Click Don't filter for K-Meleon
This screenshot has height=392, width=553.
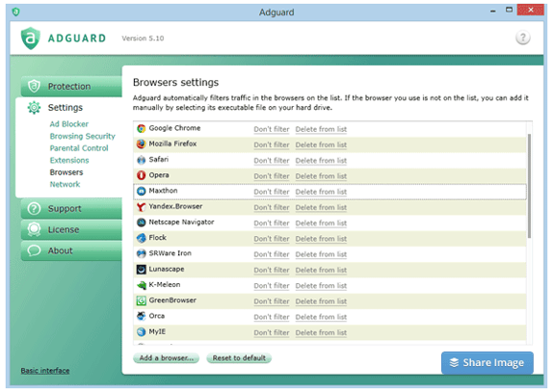click(x=272, y=286)
